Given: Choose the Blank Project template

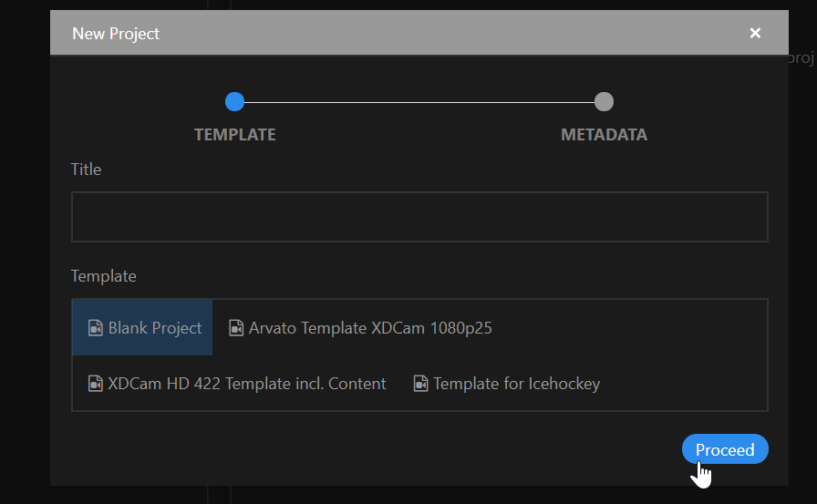Looking at the screenshot, I should 142,327.
